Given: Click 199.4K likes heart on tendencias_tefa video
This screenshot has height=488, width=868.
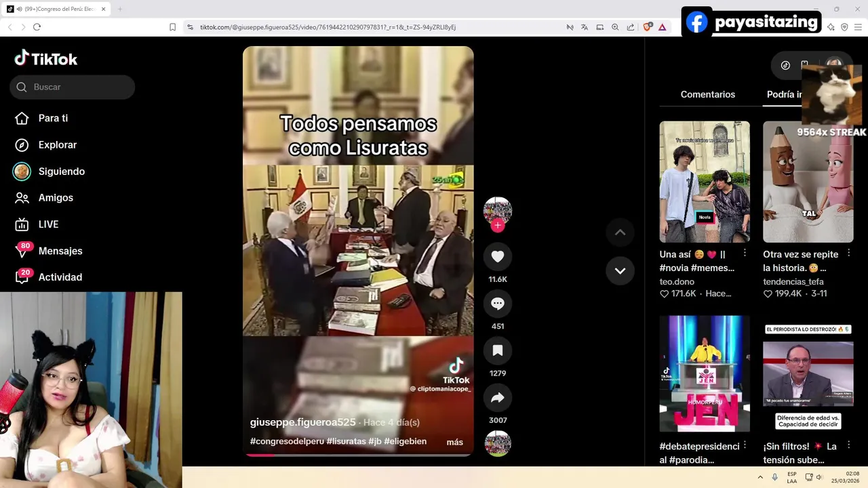Looking at the screenshot, I should pyautogui.click(x=768, y=293).
